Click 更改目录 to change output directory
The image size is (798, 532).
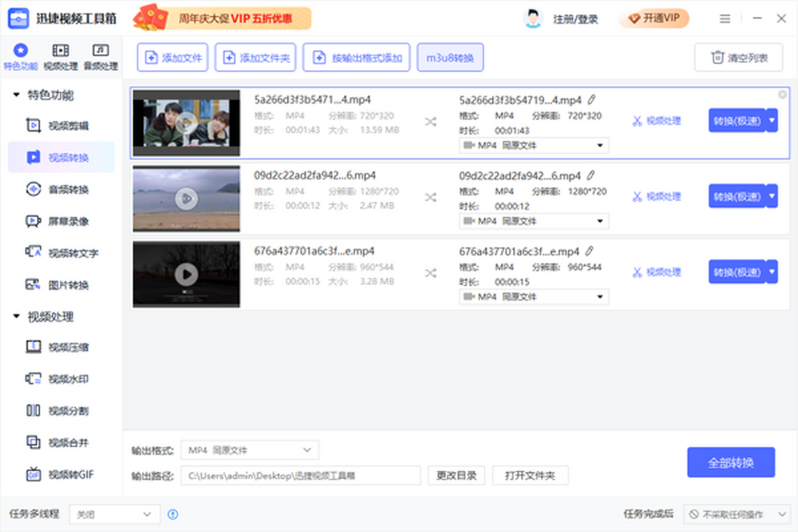[456, 475]
